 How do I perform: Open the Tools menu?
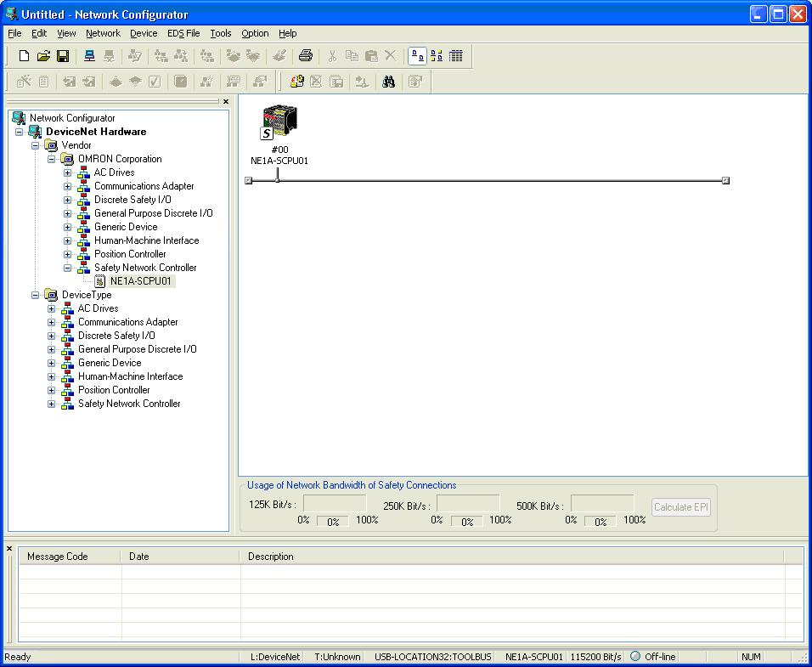pos(221,33)
